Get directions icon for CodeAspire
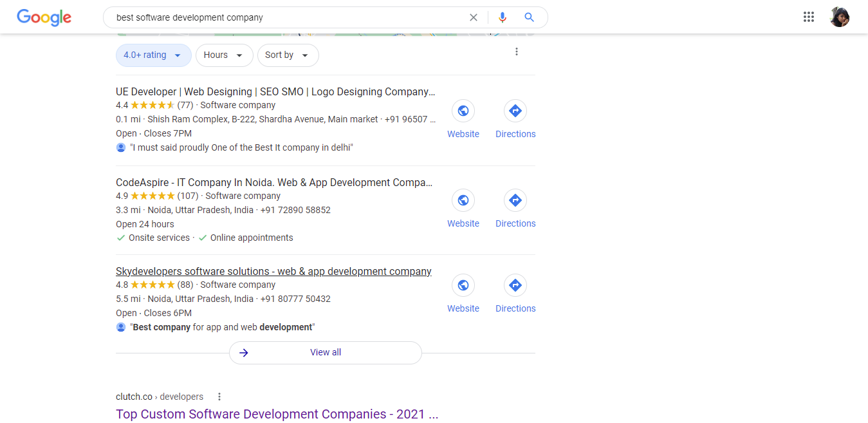868x423 pixels. tap(515, 200)
